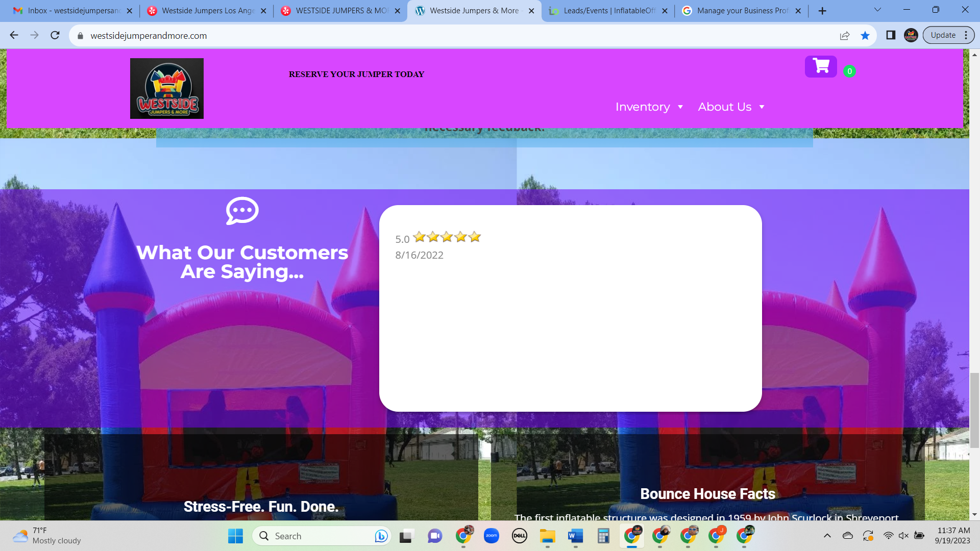Screen dimensions: 980x551
Task: Click the share page icon
Action: (x=845, y=35)
